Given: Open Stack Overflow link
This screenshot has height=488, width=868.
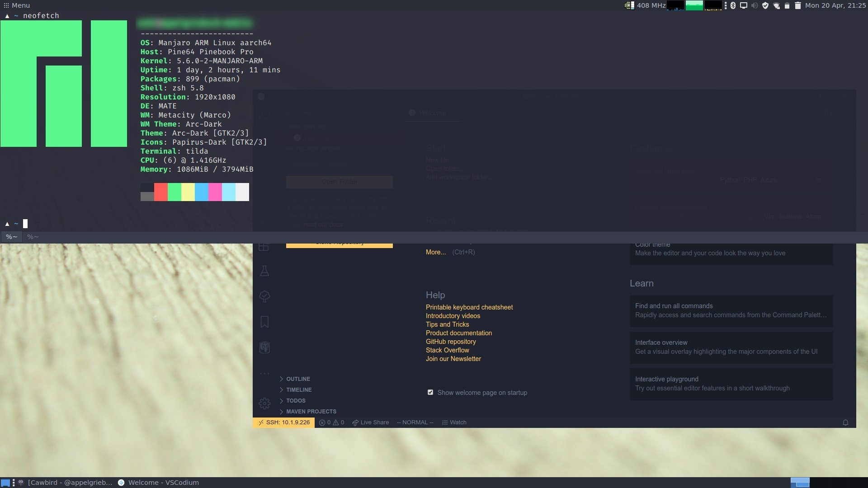Looking at the screenshot, I should click(x=448, y=350).
